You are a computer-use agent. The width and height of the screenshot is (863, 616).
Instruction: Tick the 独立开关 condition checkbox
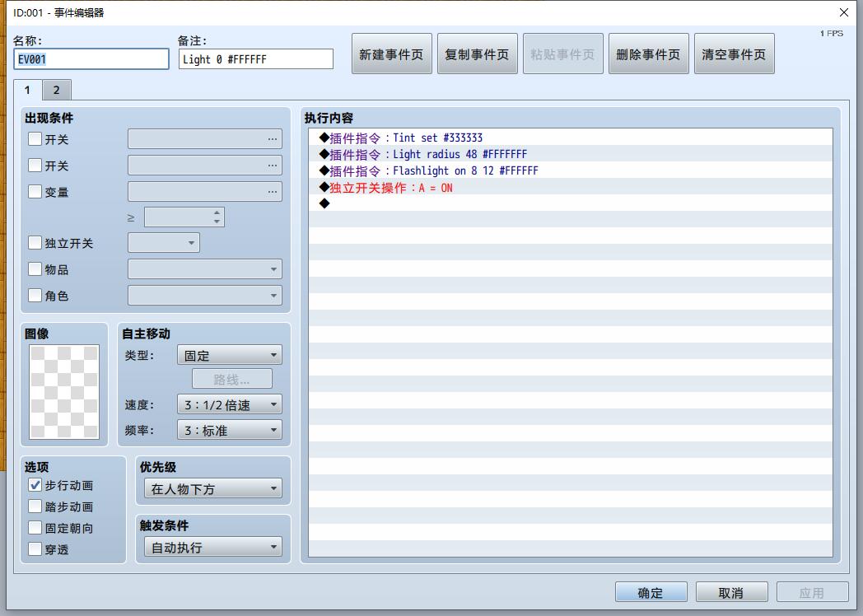coord(35,243)
